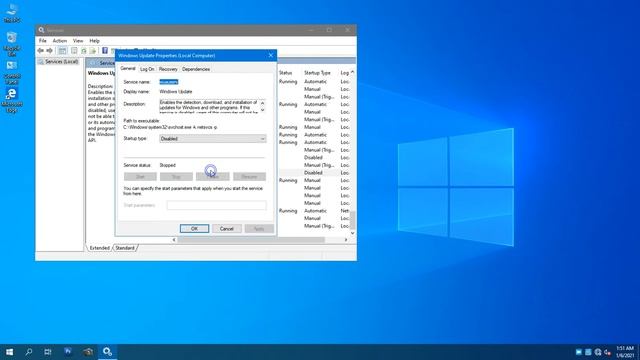Click the volume icon in system tray
Viewport: 640px width, 360px height.
[607, 352]
